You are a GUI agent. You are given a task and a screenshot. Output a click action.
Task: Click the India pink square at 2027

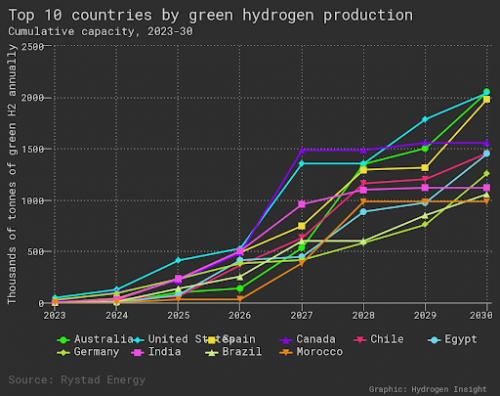point(302,204)
